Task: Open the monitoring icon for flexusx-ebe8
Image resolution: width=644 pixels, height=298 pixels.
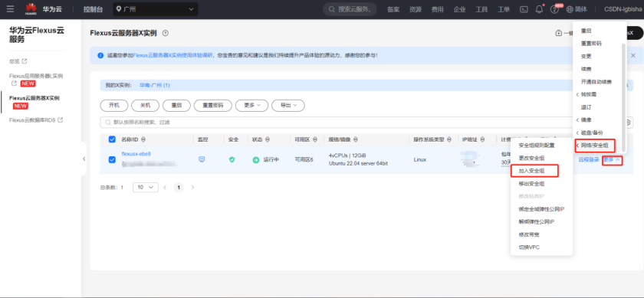Action: pos(201,159)
